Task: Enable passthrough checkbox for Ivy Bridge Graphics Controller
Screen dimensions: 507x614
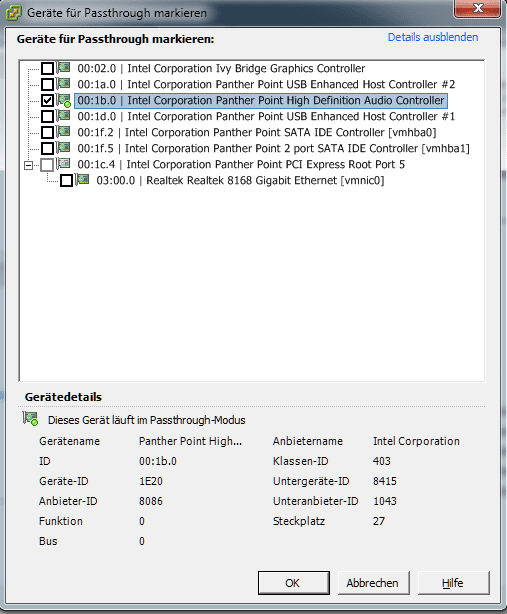Action: tap(47, 68)
